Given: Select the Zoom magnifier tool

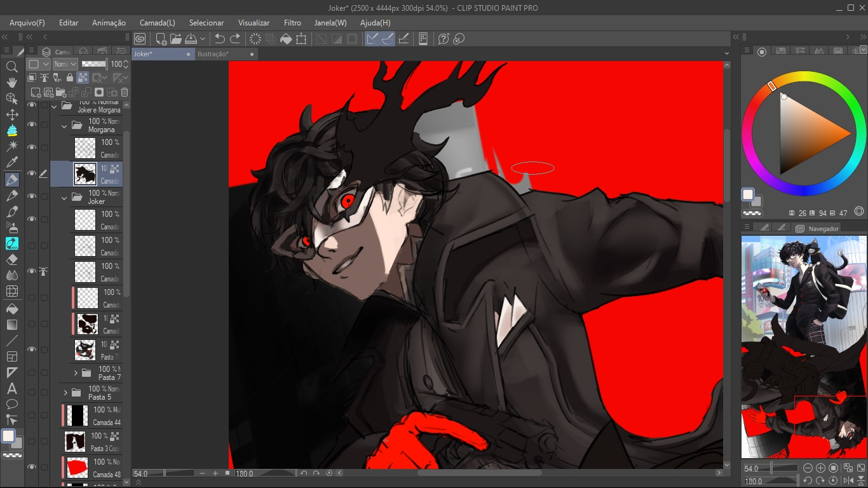Looking at the screenshot, I should click(x=11, y=66).
